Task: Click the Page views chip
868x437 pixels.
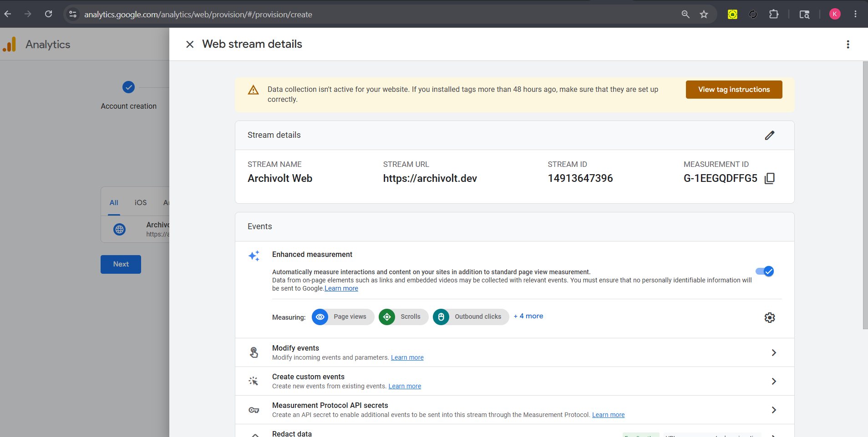Action: (x=343, y=317)
